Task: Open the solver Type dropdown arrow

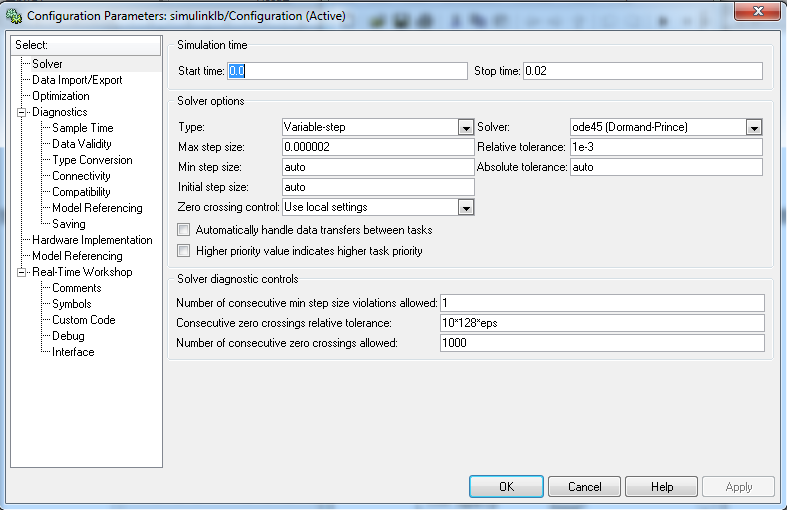Action: tap(466, 128)
